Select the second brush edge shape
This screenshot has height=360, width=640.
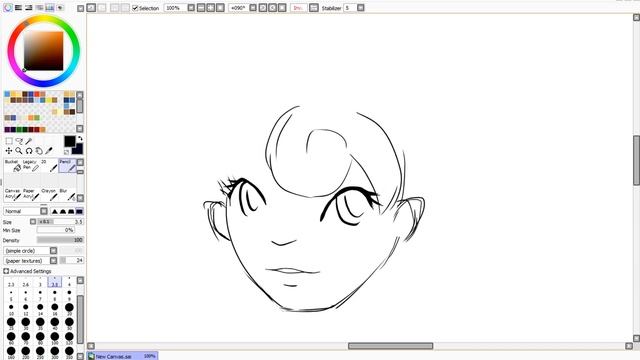pyautogui.click(x=63, y=211)
